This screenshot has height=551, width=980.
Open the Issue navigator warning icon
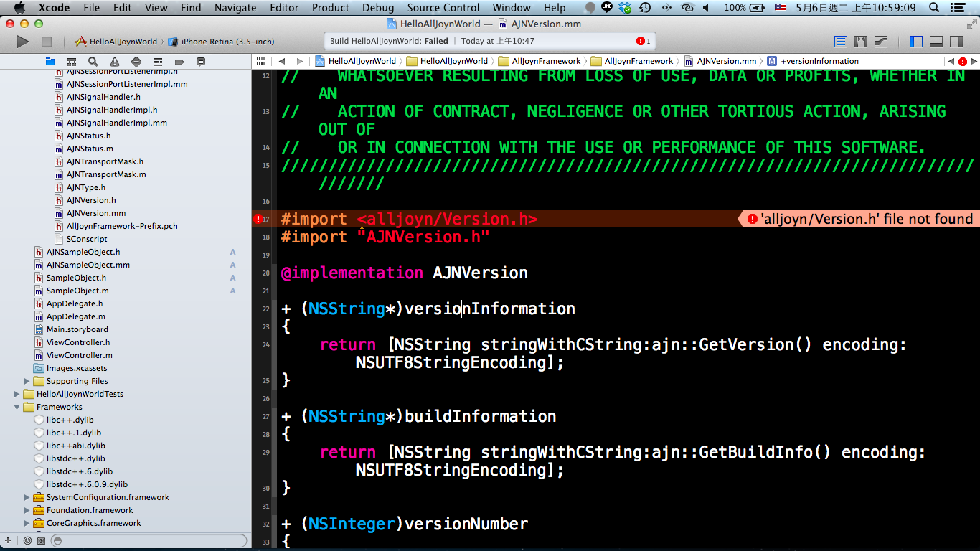coord(115,62)
